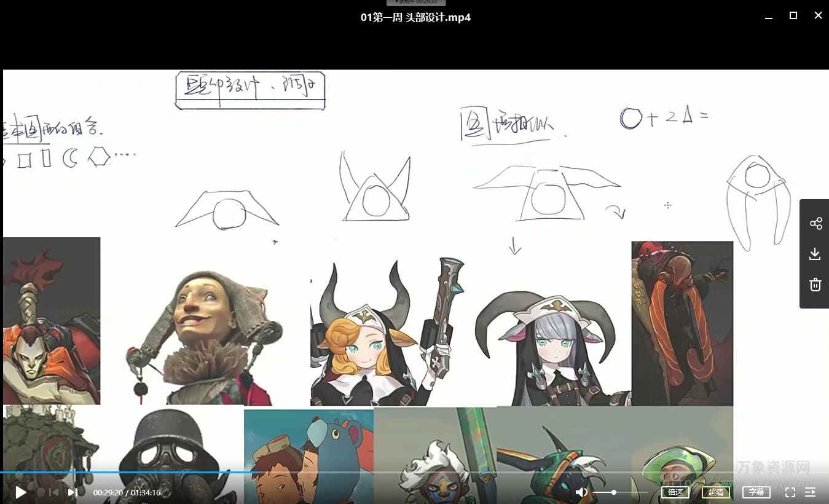Maximize the video player window

(x=793, y=16)
